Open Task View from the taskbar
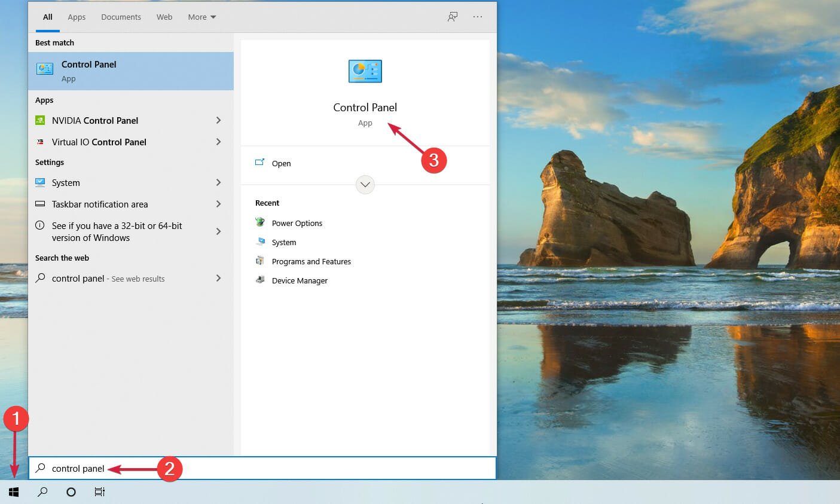840x504 pixels. 99,491
